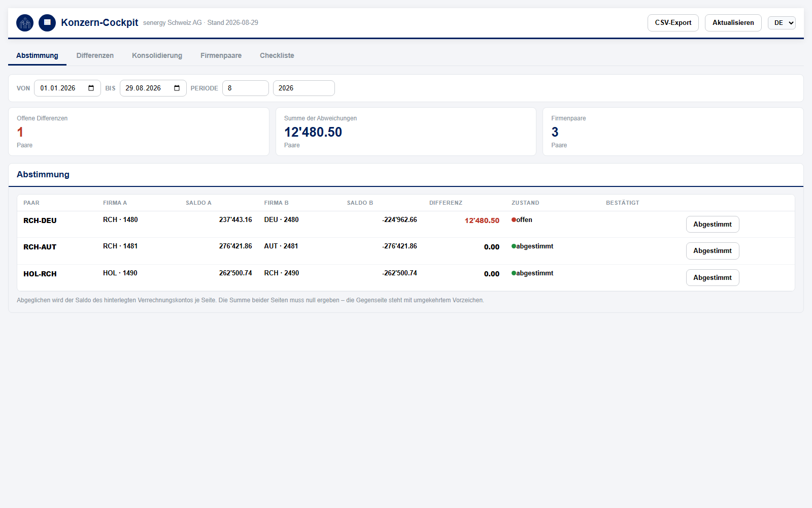This screenshot has height=508, width=812.
Task: Switch to the Abstimmung tab
Action: click(x=37, y=56)
